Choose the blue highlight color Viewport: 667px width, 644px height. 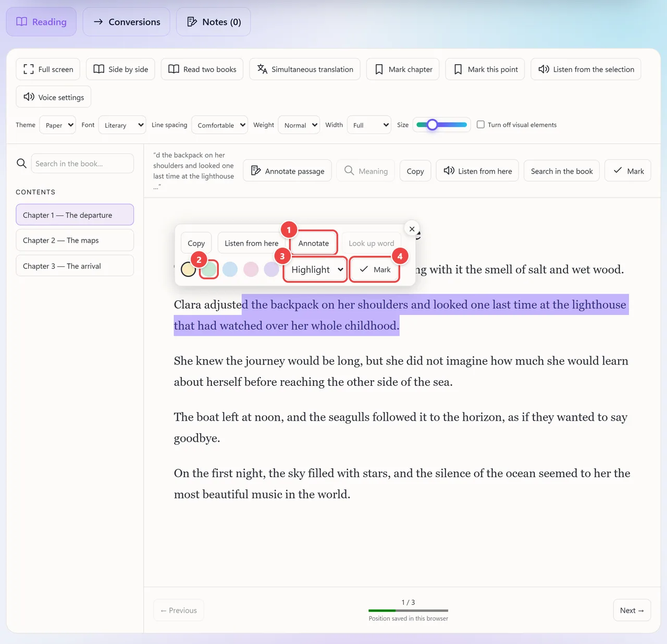click(x=230, y=269)
